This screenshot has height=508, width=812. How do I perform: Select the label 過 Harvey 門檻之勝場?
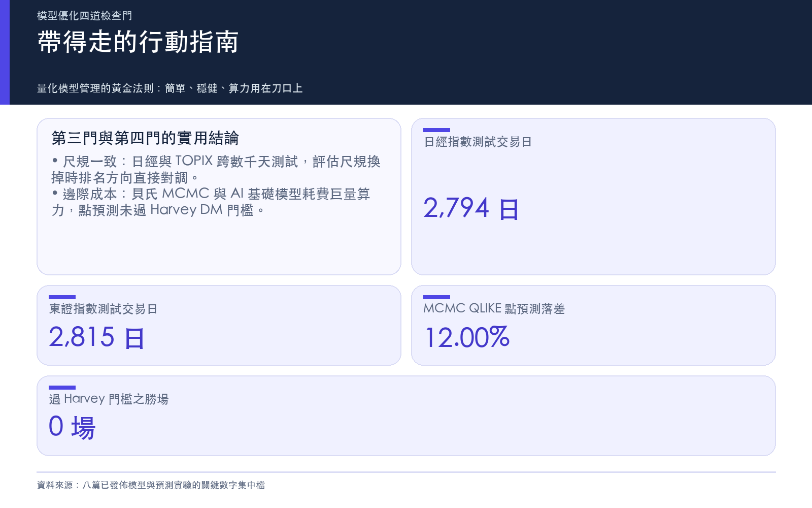[x=109, y=399]
